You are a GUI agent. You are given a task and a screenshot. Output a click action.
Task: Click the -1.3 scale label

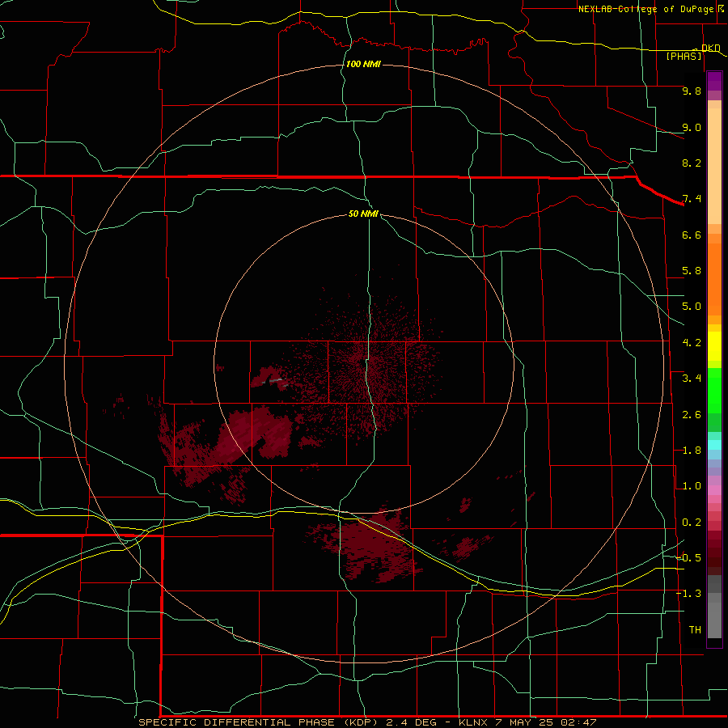[x=689, y=594]
